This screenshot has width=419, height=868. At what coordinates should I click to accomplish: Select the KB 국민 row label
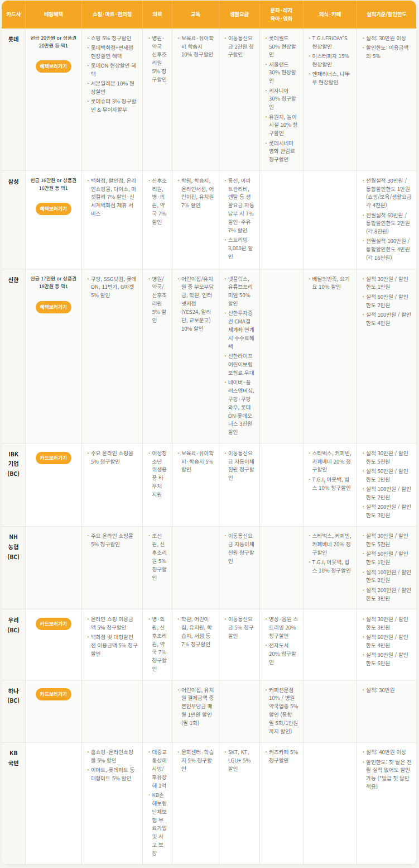[x=13, y=757]
